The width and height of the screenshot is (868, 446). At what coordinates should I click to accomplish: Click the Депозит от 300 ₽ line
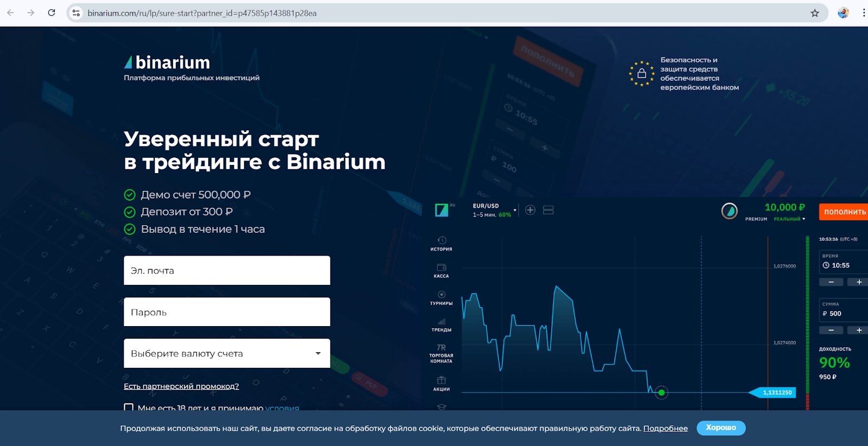[178, 212]
